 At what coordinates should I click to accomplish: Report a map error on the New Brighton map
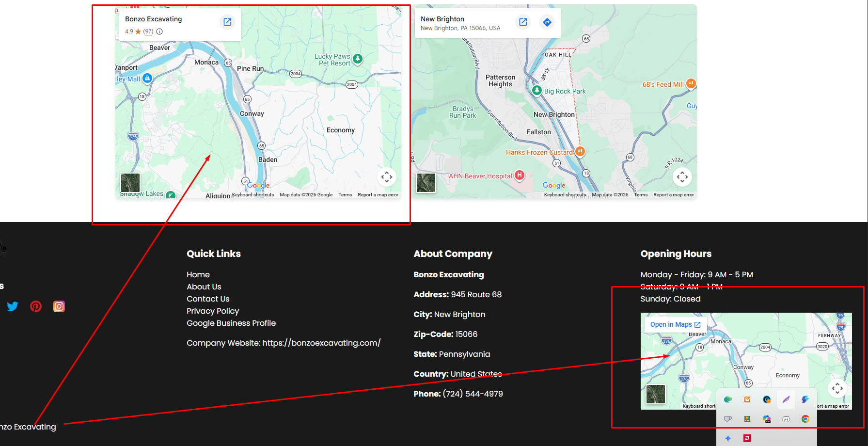pyautogui.click(x=674, y=195)
